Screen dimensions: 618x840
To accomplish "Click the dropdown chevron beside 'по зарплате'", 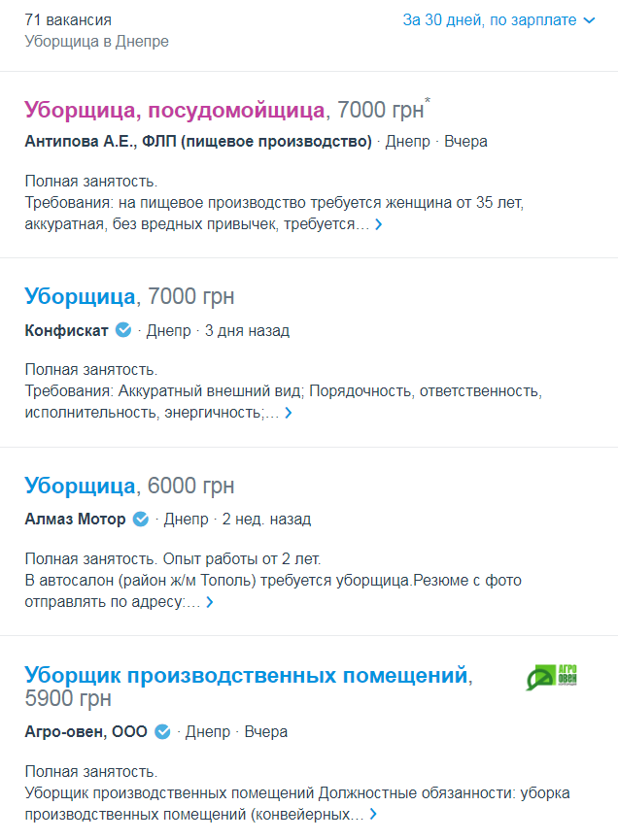I will tap(588, 20).
